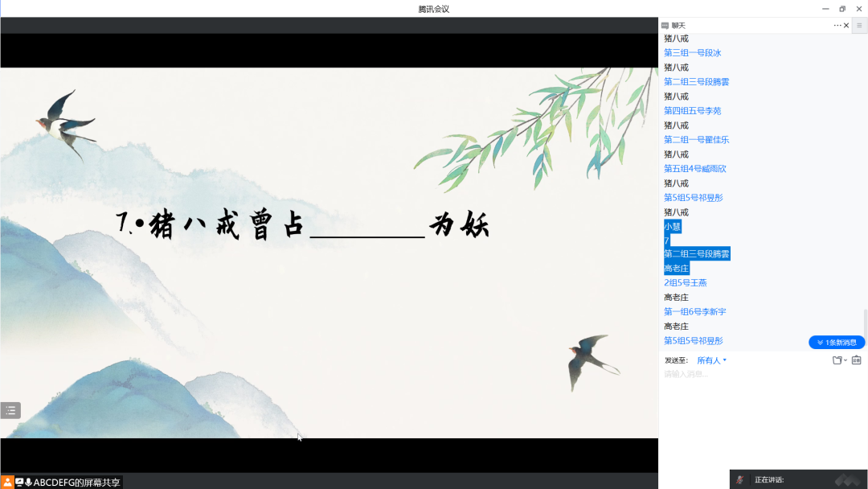Screen dimensions: 868x489
Task: Click sender name 第一组6号李新宇
Action: tap(694, 312)
